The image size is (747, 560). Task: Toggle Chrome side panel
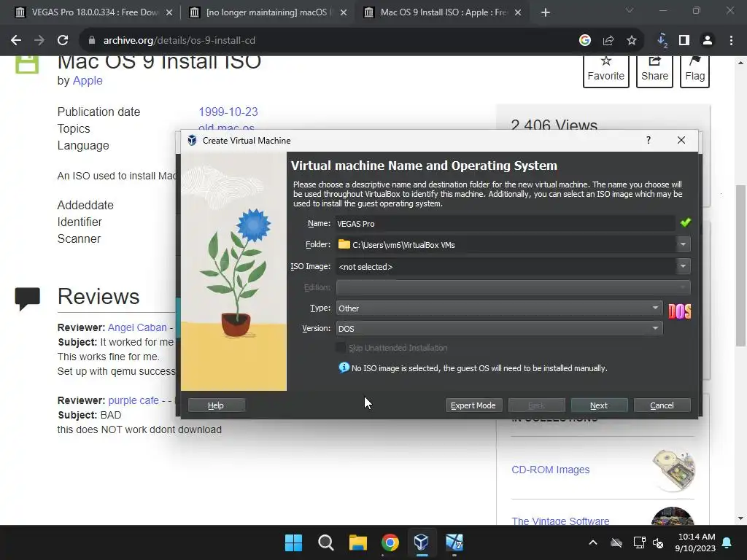click(684, 41)
